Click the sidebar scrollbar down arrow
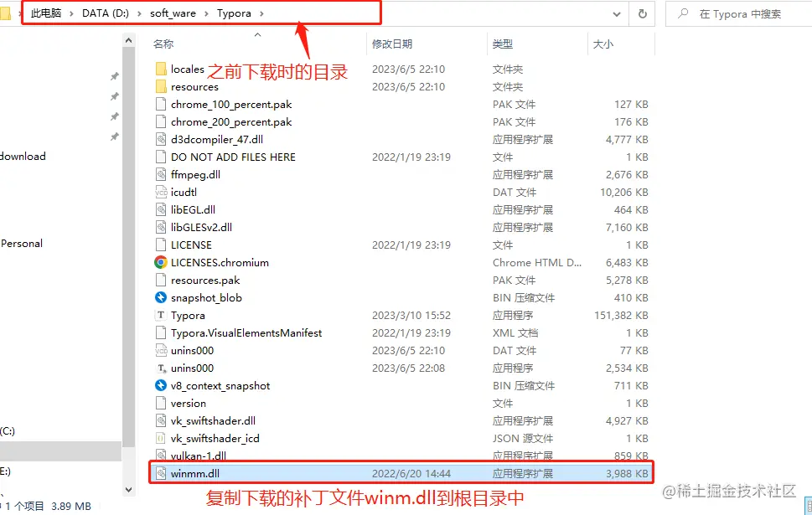 tap(129, 489)
